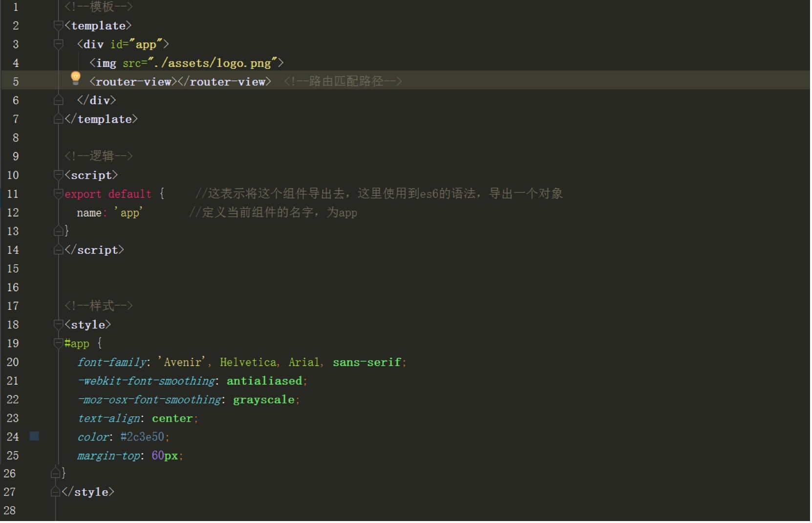This screenshot has width=812, height=523.
Task: Click the '#2c3e50' color value text
Action: tap(142, 437)
